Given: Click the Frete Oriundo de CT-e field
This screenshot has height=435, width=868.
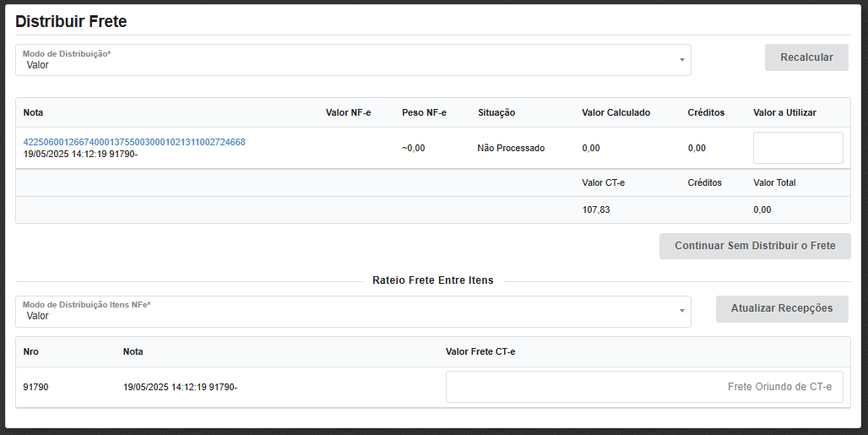Looking at the screenshot, I should click(644, 387).
